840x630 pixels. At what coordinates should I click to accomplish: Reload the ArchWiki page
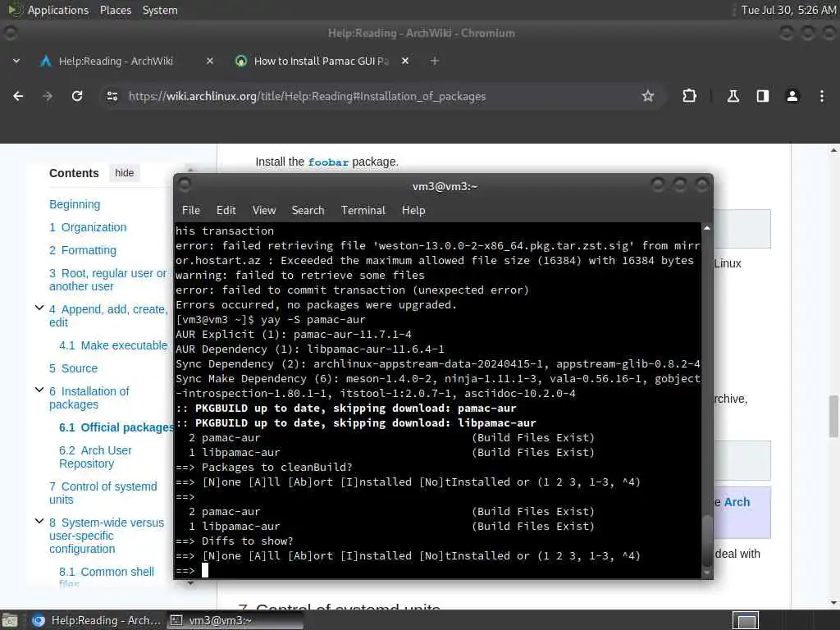click(77, 96)
